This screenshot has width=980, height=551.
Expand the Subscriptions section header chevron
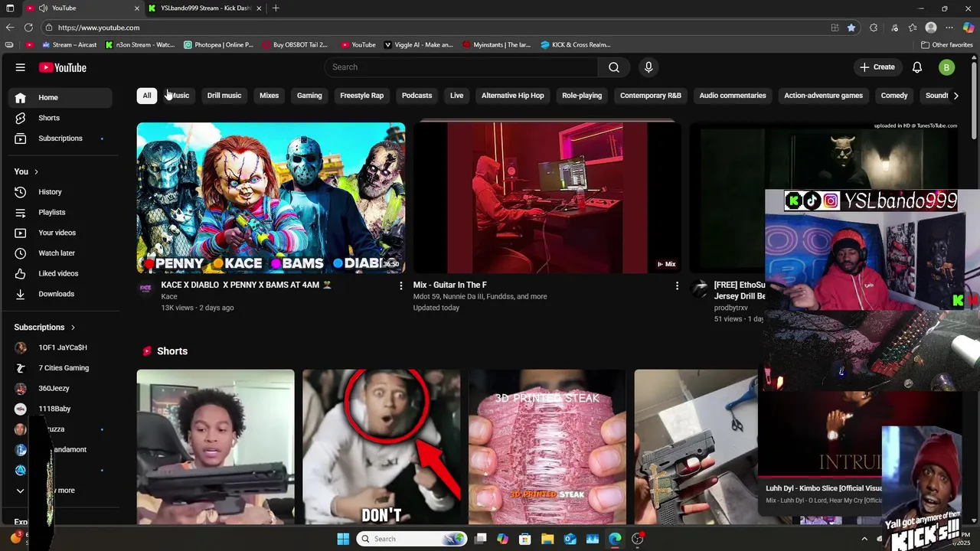[73, 328]
